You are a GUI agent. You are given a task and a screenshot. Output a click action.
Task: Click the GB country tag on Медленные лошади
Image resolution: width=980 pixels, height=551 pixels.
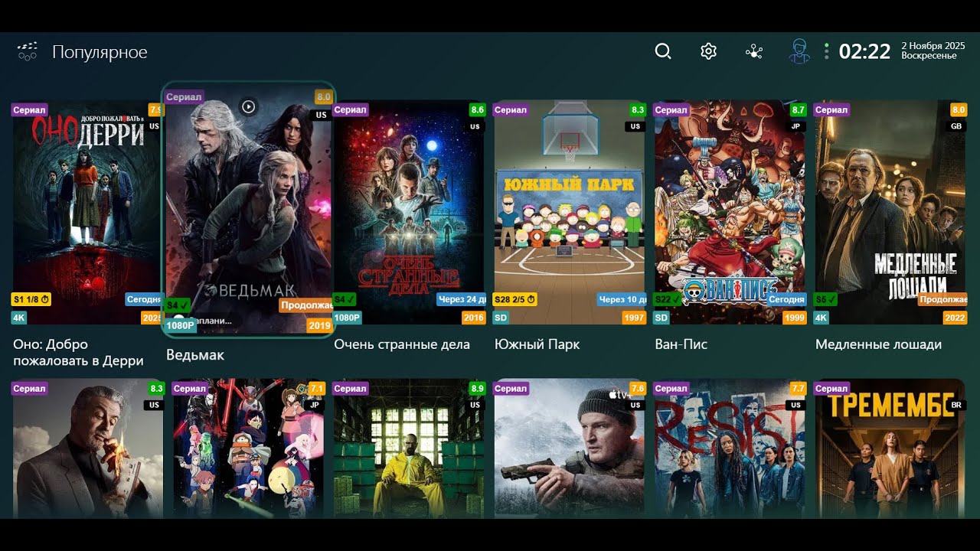[x=957, y=126]
